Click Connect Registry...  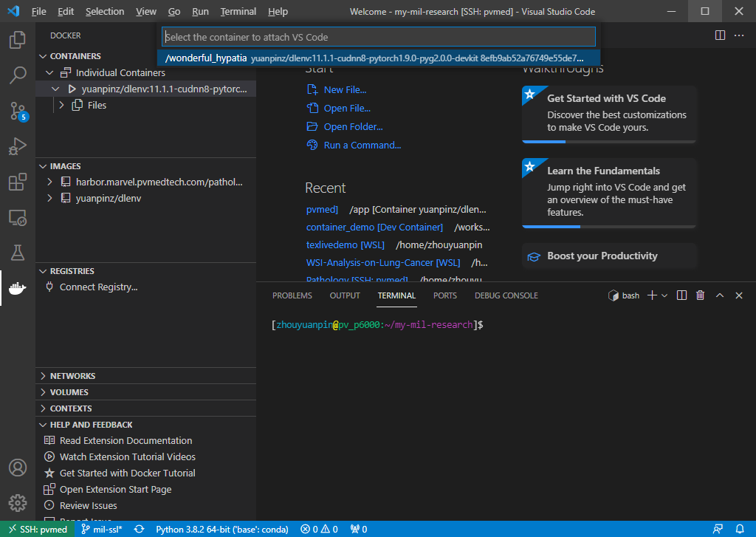click(98, 287)
